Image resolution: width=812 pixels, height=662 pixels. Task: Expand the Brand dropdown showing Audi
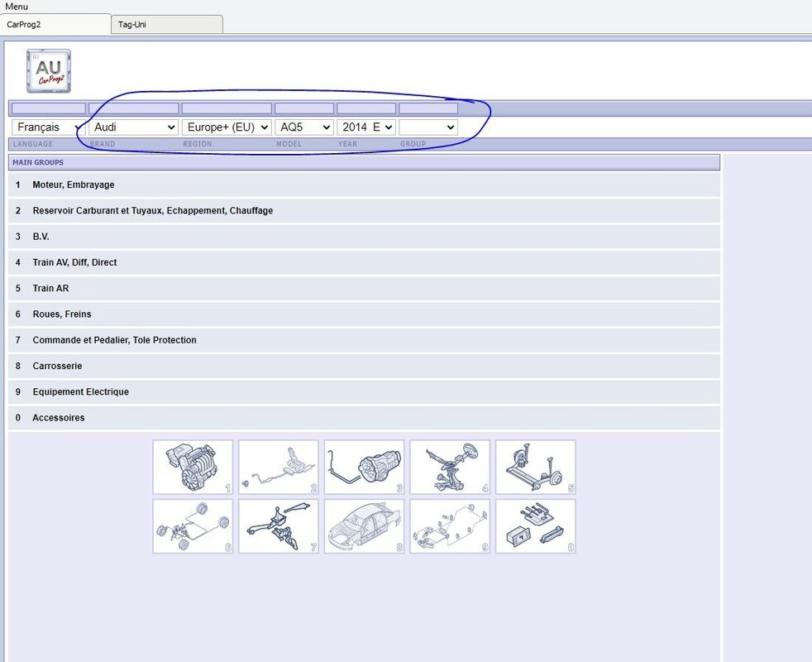134,127
